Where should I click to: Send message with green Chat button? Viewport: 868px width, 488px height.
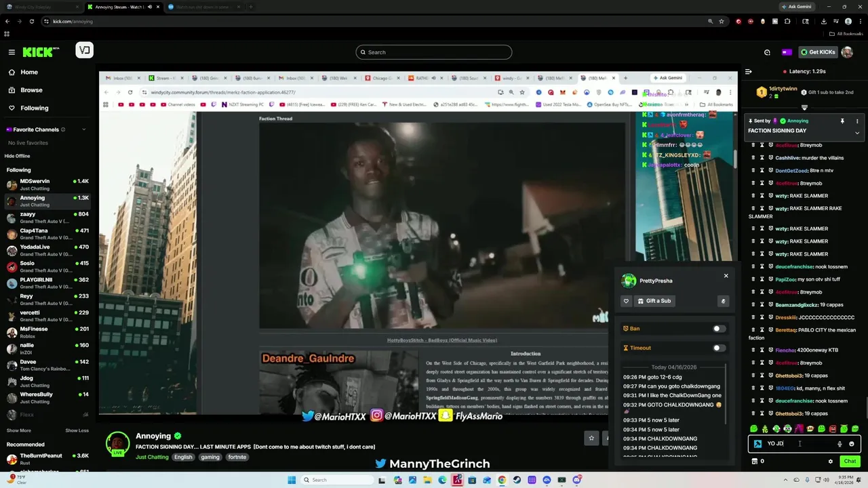coord(850,462)
